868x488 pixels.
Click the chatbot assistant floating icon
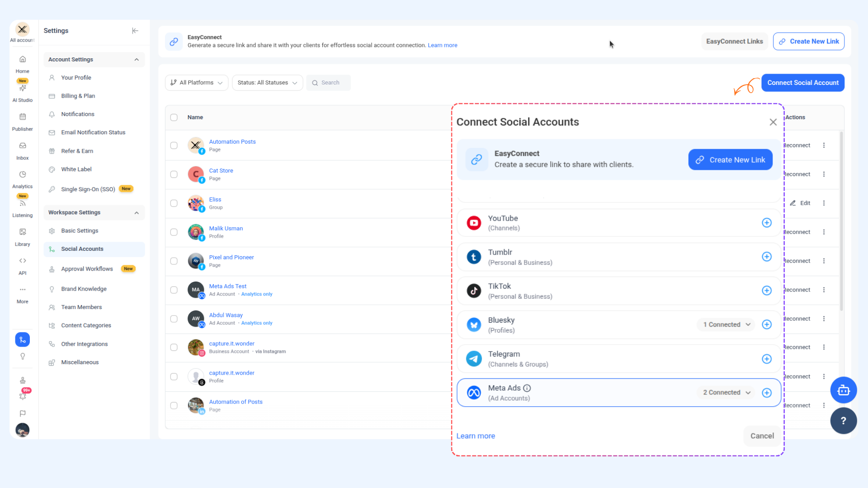(844, 390)
